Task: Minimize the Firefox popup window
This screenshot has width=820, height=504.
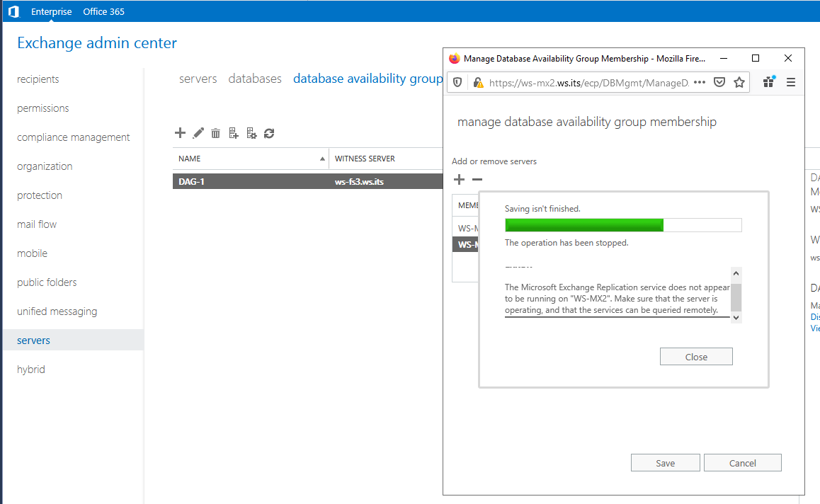Action: pyautogui.click(x=724, y=58)
